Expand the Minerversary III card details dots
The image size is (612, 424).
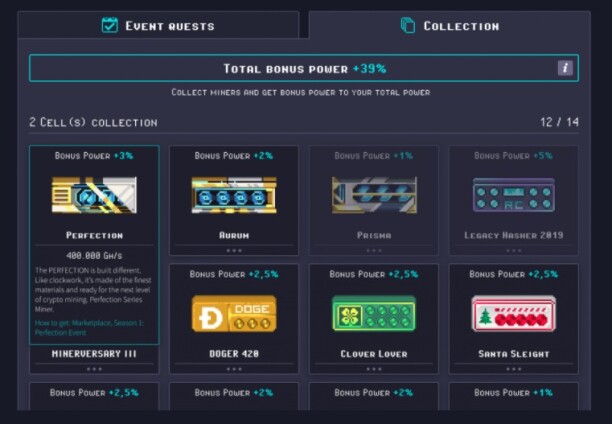pos(94,369)
